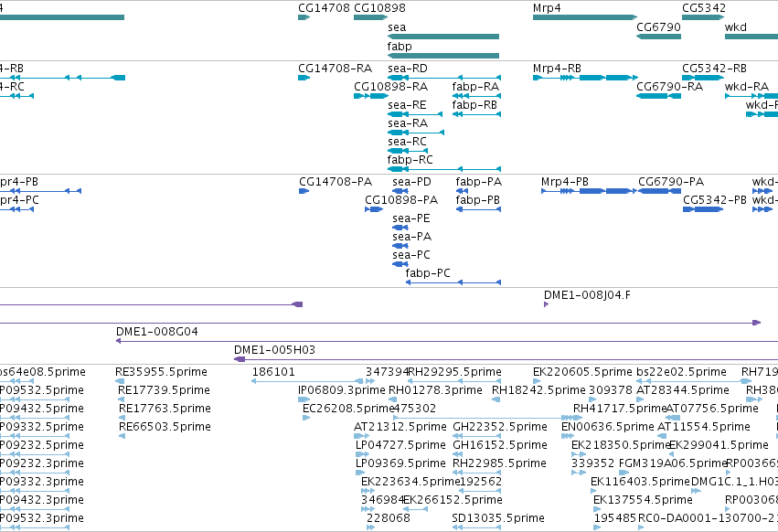Image resolution: width=778 pixels, height=532 pixels.
Task: Select the sea-PC protein label
Action: pyautogui.click(x=410, y=255)
